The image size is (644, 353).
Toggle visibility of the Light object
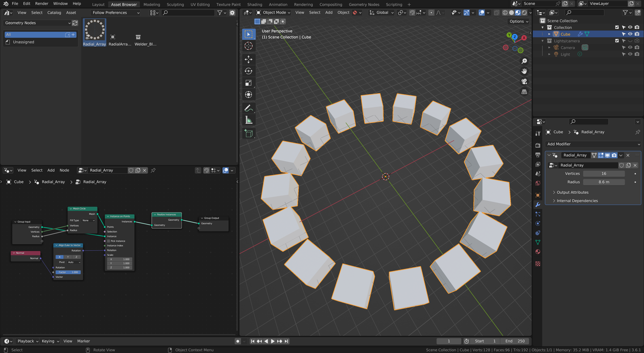(x=630, y=54)
